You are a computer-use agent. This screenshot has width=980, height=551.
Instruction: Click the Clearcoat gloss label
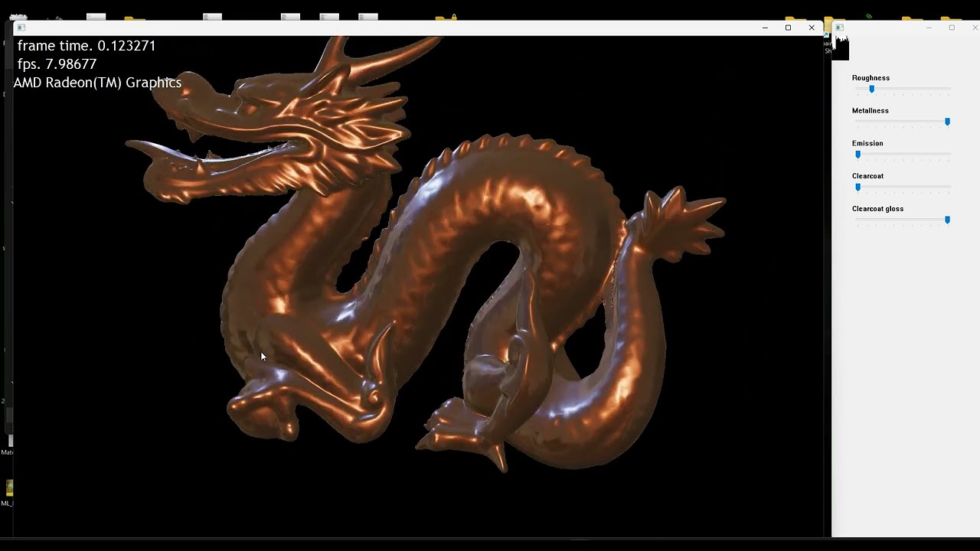(x=877, y=209)
